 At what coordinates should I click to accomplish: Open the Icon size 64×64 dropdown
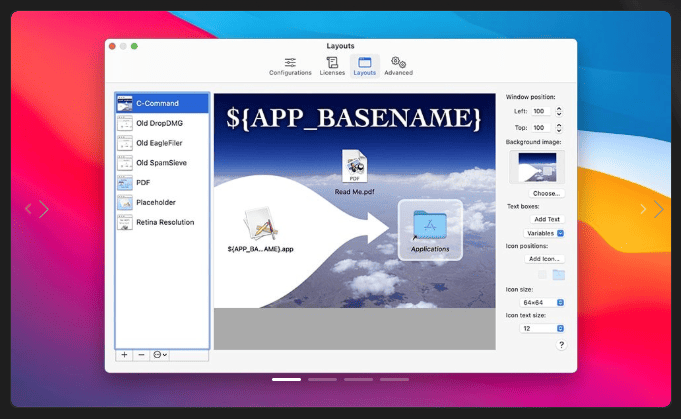pyautogui.click(x=542, y=302)
